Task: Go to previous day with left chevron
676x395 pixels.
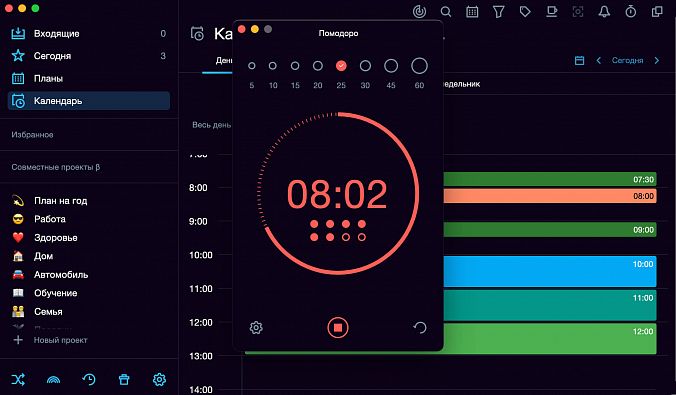Action: tap(598, 60)
